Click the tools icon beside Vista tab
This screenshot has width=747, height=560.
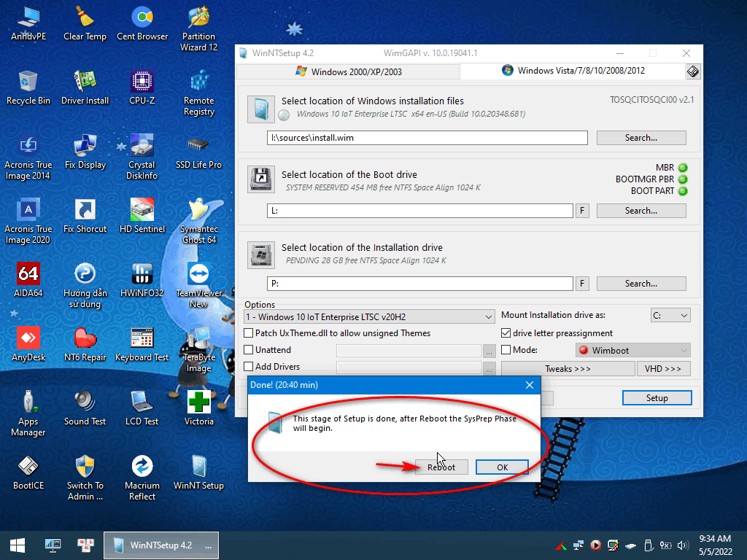(x=693, y=71)
